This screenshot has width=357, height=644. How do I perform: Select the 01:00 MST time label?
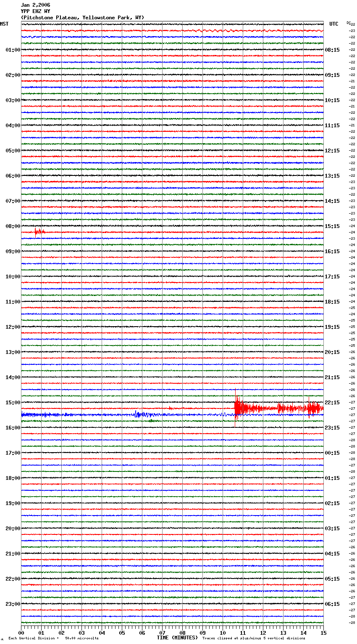[x=13, y=50]
